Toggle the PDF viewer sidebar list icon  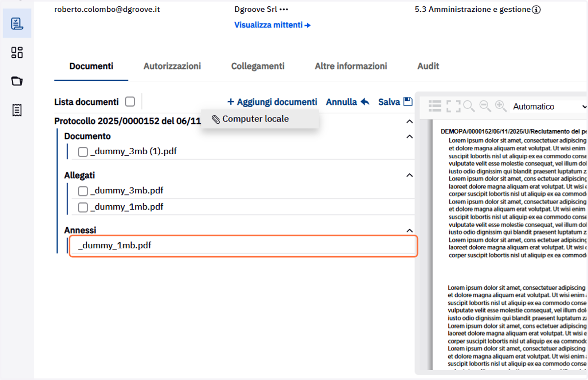pos(435,106)
